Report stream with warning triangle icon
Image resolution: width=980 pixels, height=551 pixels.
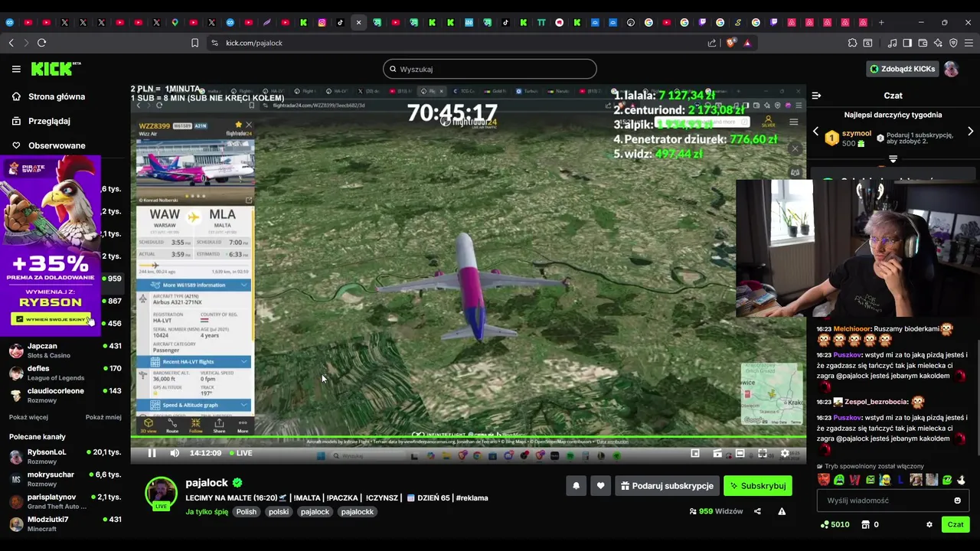(782, 511)
